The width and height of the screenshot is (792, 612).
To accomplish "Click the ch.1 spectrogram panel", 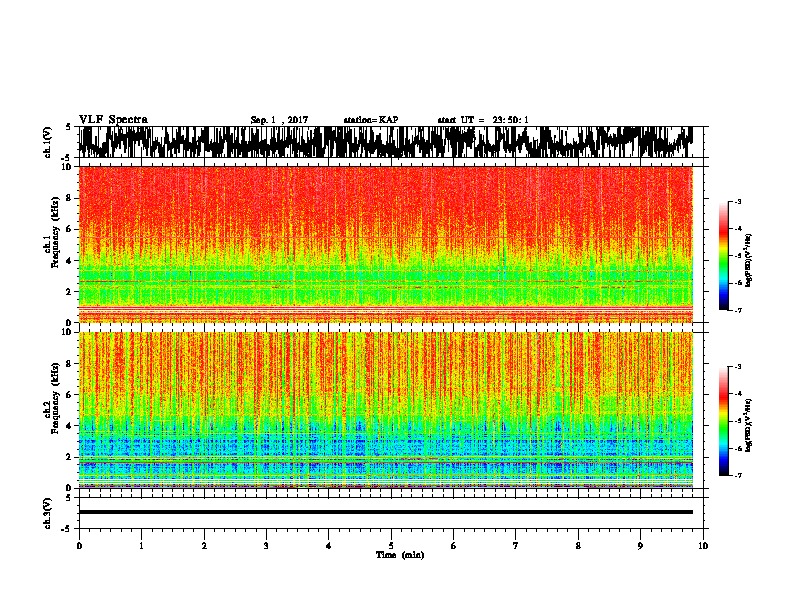I will click(x=386, y=244).
